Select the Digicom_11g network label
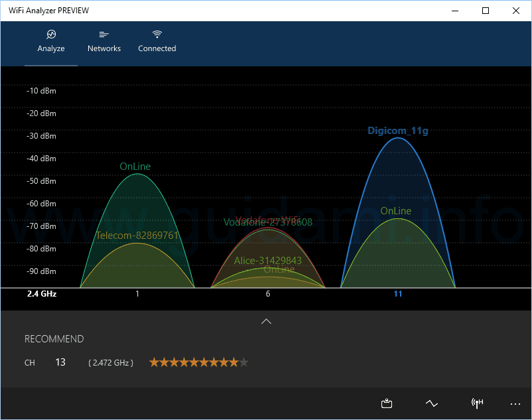Image resolution: width=532 pixels, height=420 pixels. pyautogui.click(x=397, y=131)
